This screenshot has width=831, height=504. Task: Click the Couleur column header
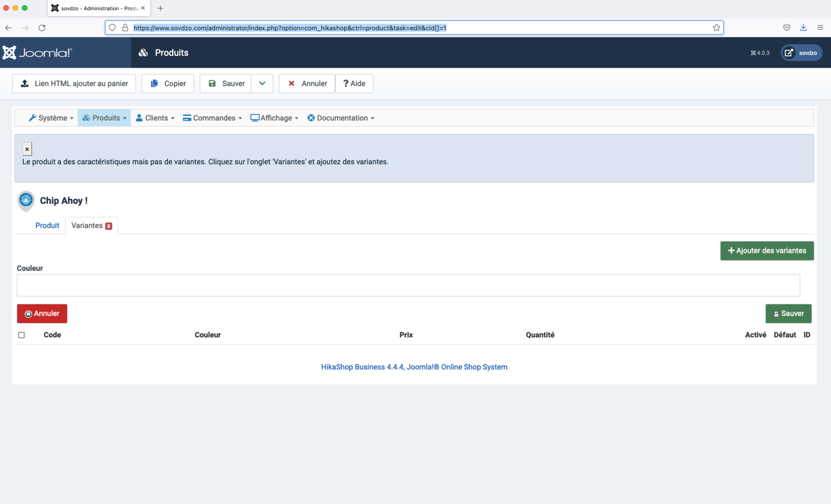tap(208, 335)
